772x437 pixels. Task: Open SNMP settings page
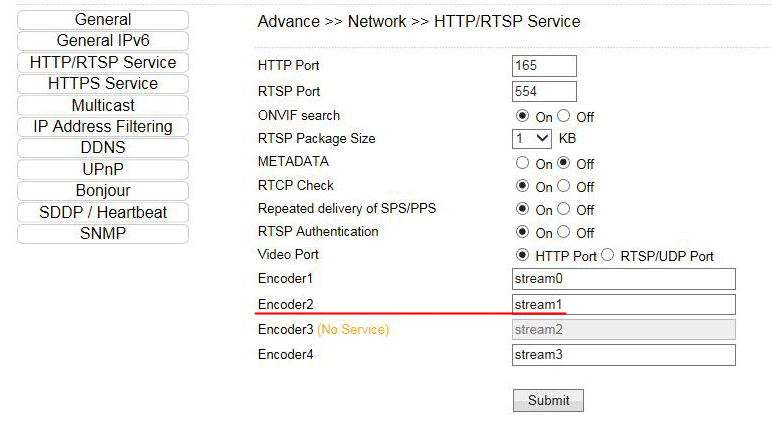[102, 234]
